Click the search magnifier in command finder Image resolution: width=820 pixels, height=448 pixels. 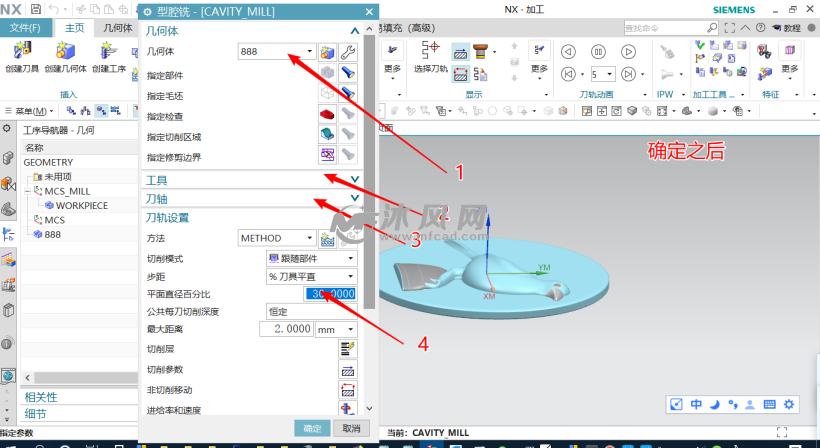[712, 27]
